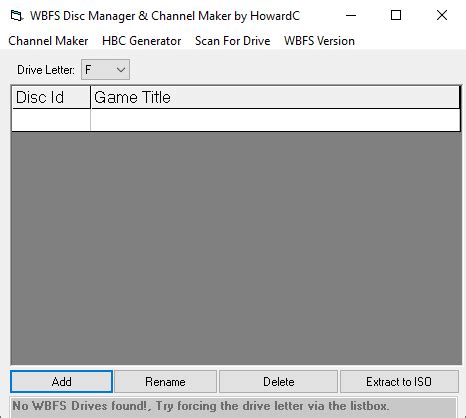This screenshot has width=466, height=418.
Task: Click the Rename button
Action: (x=165, y=382)
